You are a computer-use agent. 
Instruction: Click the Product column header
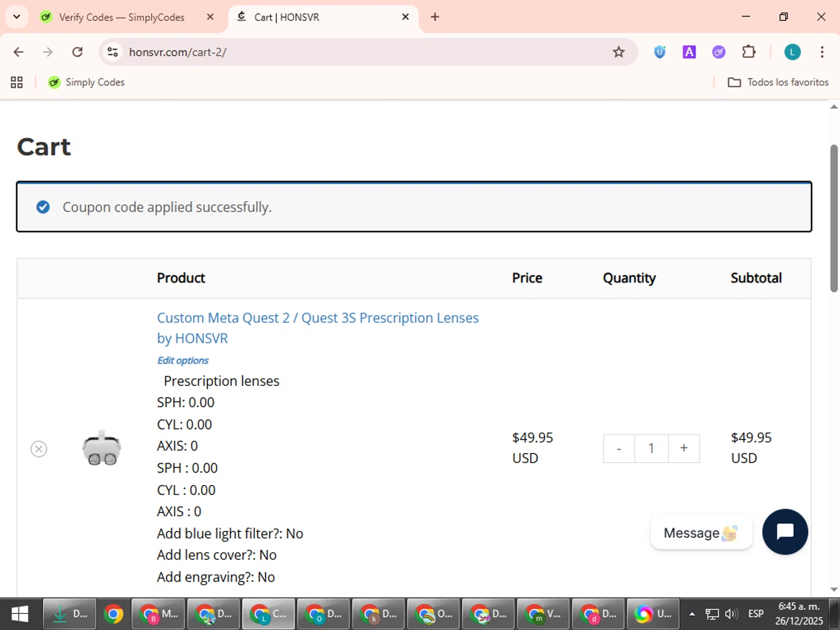pyautogui.click(x=181, y=278)
